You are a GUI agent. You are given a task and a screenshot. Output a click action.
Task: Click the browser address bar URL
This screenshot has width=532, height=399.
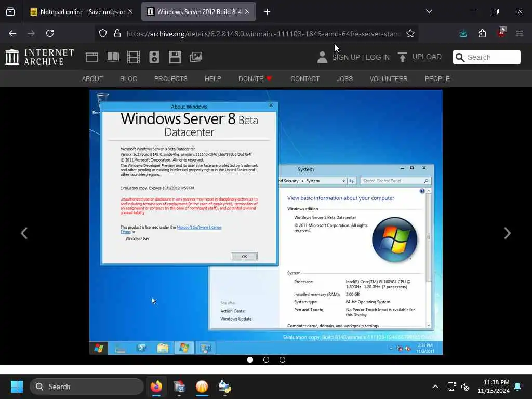pos(263,34)
